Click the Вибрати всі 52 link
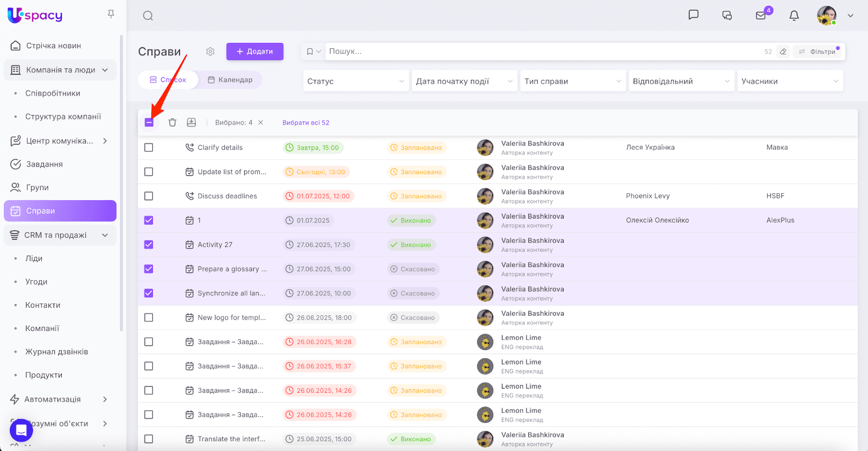Viewport: 868px width, 451px height. (x=305, y=123)
